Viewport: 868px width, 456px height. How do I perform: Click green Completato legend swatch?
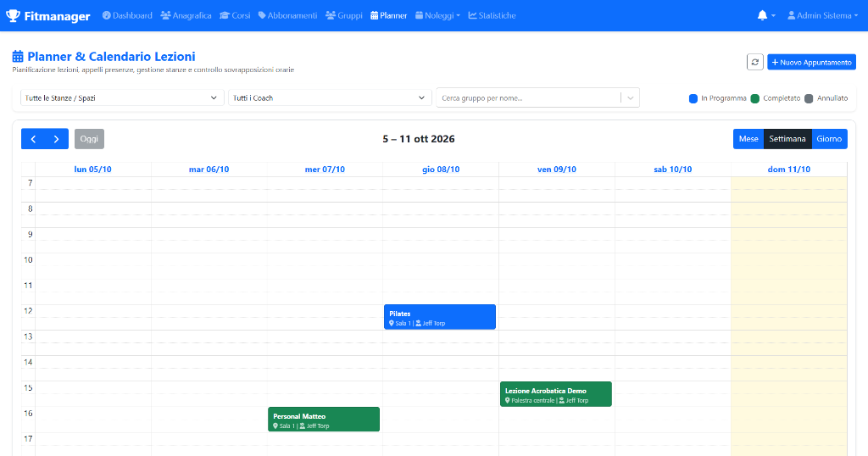(x=755, y=98)
